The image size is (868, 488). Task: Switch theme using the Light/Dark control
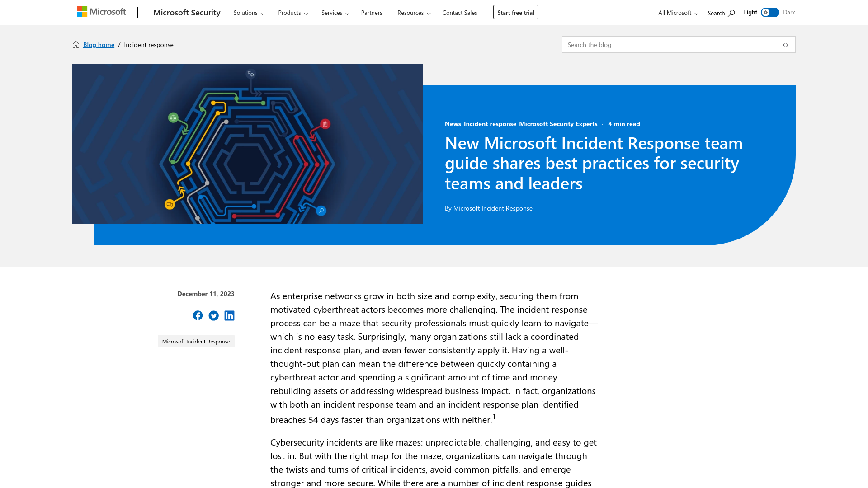(769, 12)
